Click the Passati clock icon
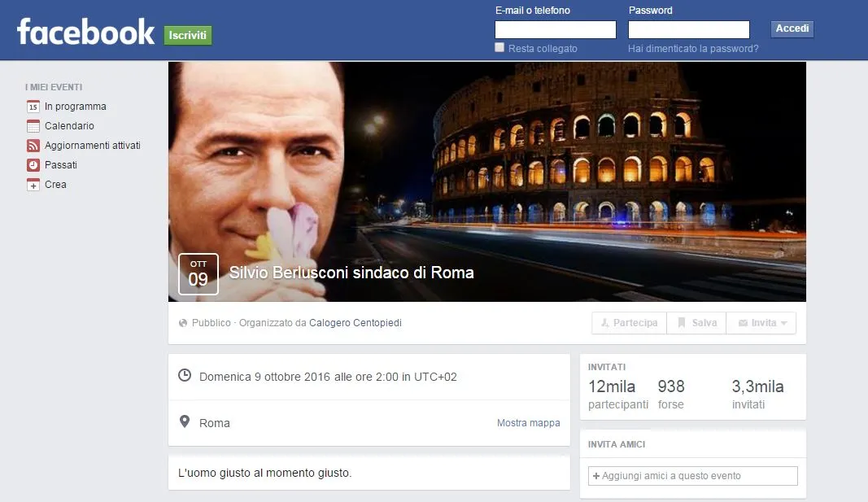868x502 pixels. click(x=33, y=165)
